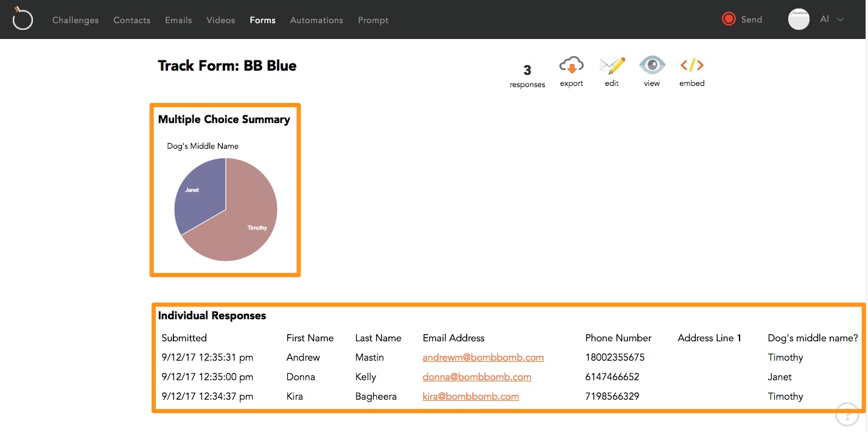Click the Janet answer in Donna's row
The image size is (868, 432).
click(780, 377)
